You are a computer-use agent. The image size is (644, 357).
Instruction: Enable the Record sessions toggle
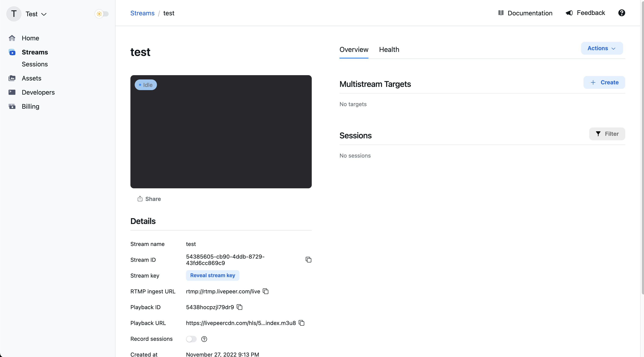[191, 339]
